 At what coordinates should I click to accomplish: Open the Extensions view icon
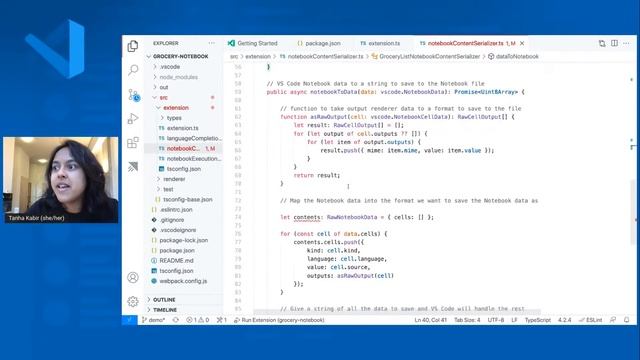pos(133,142)
